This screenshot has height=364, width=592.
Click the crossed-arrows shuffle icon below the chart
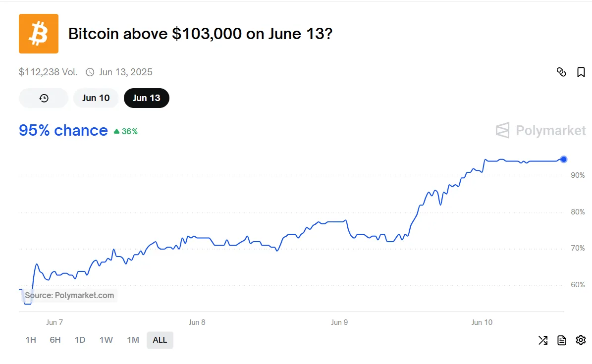coord(543,340)
